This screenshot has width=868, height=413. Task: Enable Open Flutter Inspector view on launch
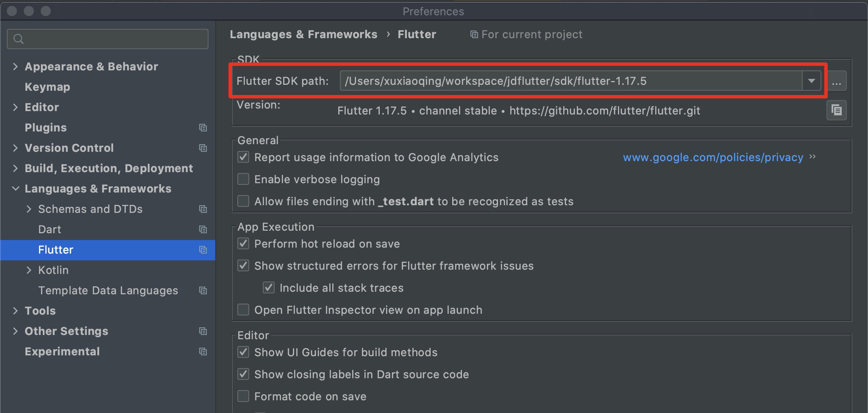click(243, 310)
